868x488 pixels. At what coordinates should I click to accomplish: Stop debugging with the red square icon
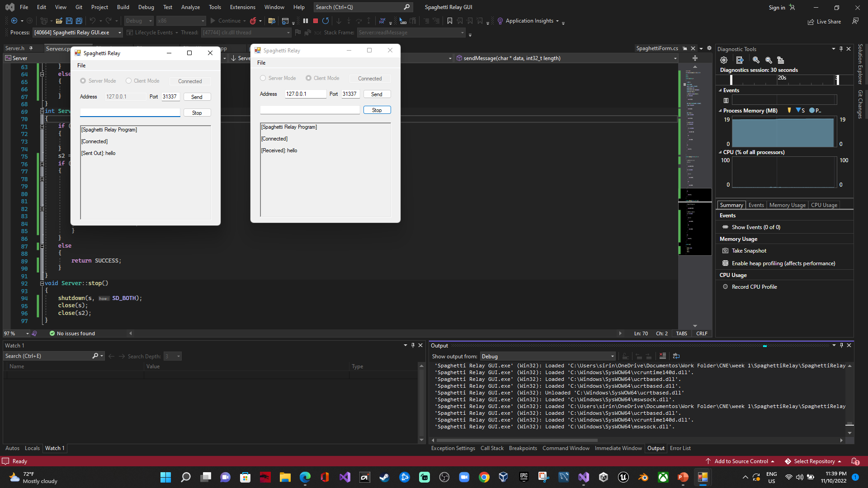click(316, 21)
